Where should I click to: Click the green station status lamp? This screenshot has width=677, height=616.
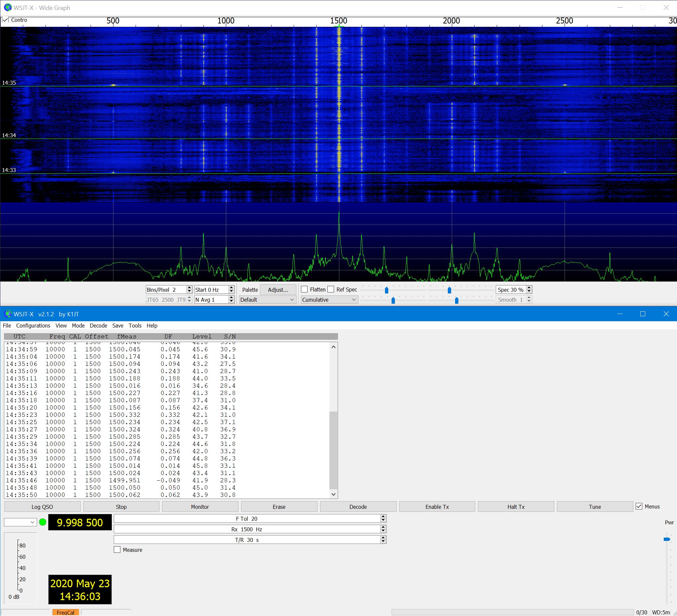pos(42,522)
